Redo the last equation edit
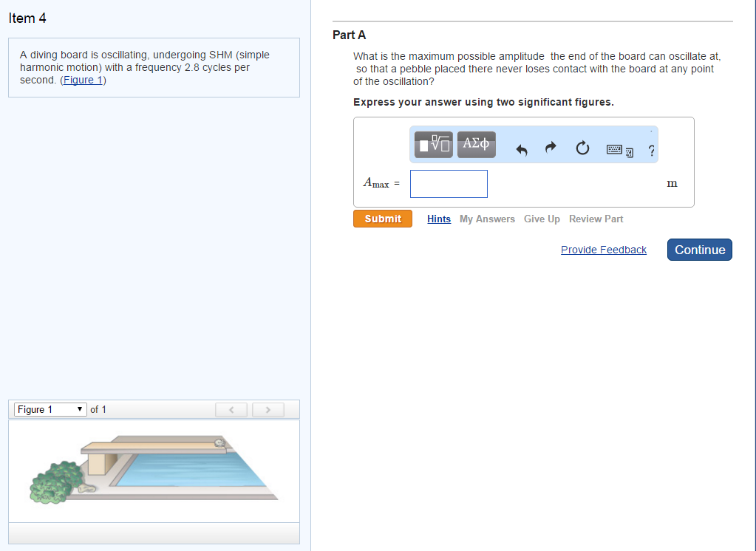 click(x=551, y=148)
